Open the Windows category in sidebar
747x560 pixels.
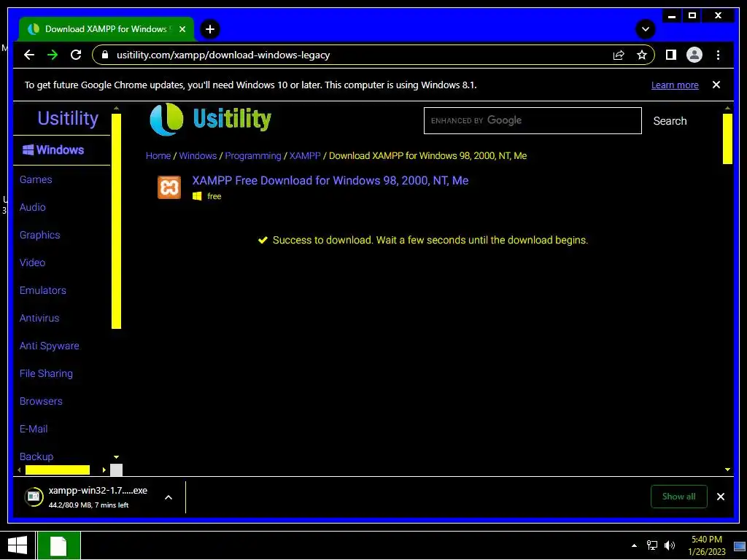click(x=53, y=150)
